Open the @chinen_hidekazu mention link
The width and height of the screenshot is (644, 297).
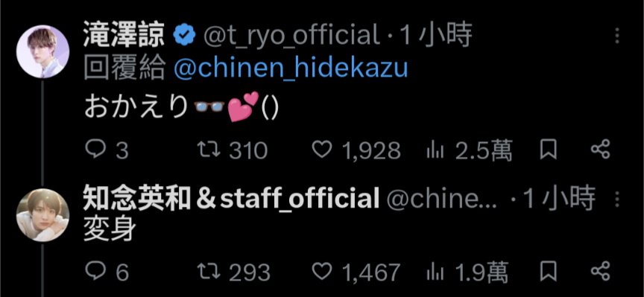pyautogui.click(x=291, y=69)
